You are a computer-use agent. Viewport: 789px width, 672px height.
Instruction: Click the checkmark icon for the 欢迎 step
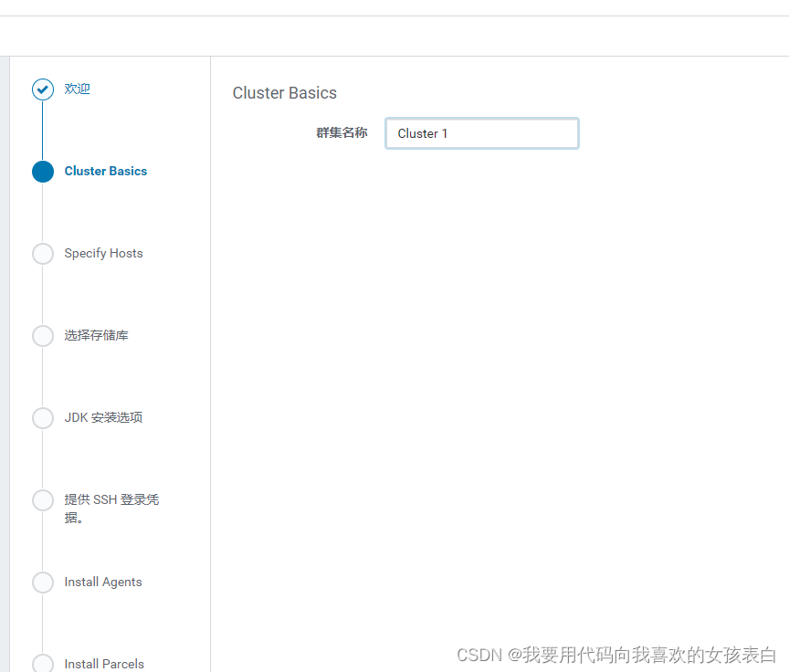pos(43,89)
